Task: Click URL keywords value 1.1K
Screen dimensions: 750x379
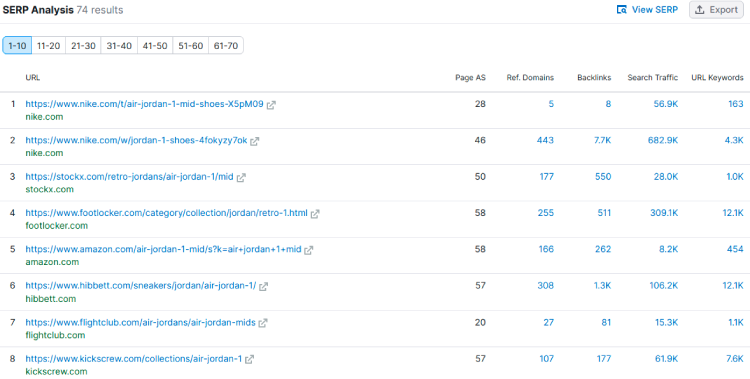Action: point(736,323)
